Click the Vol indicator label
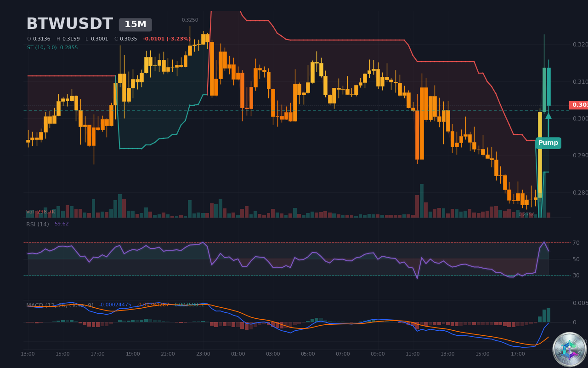The image size is (588, 368). coord(30,212)
